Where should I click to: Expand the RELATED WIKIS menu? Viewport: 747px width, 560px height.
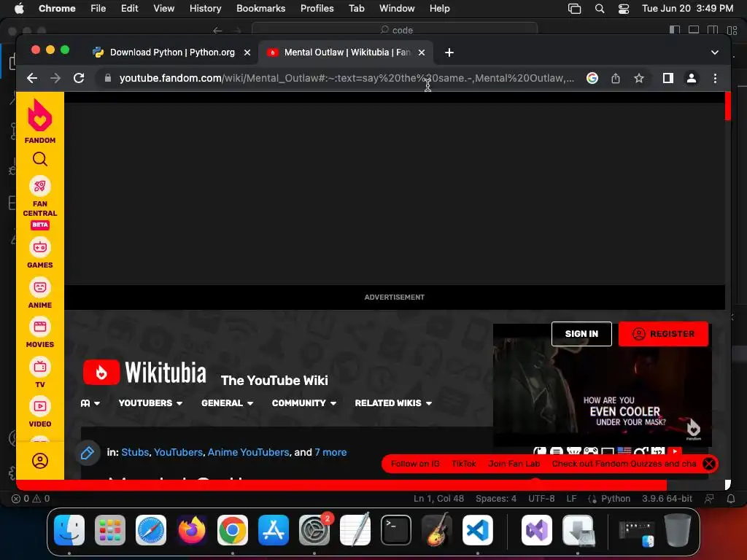[393, 402]
